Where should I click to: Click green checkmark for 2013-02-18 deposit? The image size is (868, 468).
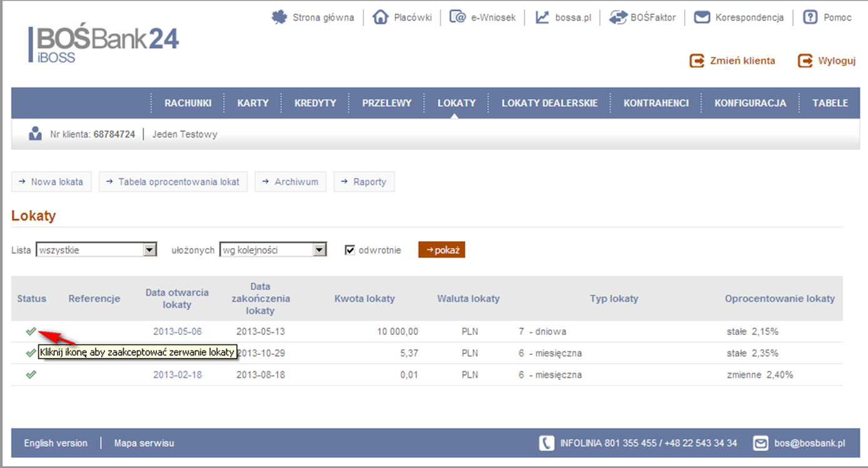pos(31,375)
